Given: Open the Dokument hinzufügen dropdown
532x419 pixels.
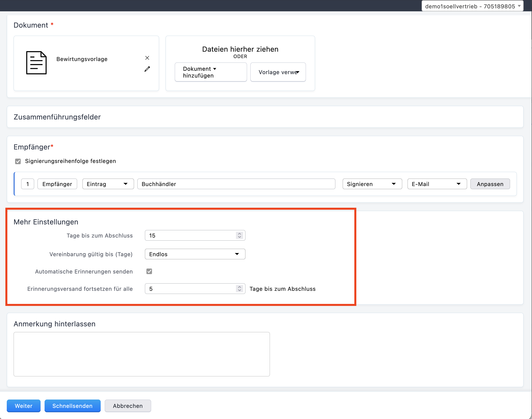Looking at the screenshot, I should pos(211,72).
